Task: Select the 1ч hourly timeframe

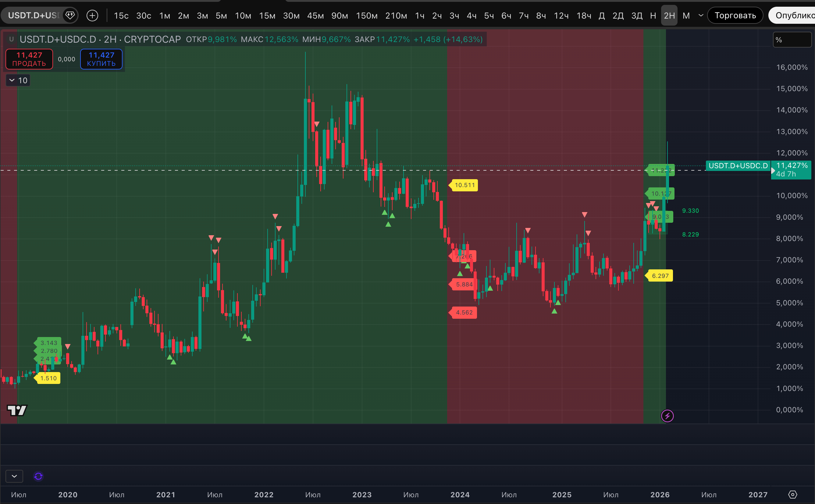Action: click(x=419, y=16)
